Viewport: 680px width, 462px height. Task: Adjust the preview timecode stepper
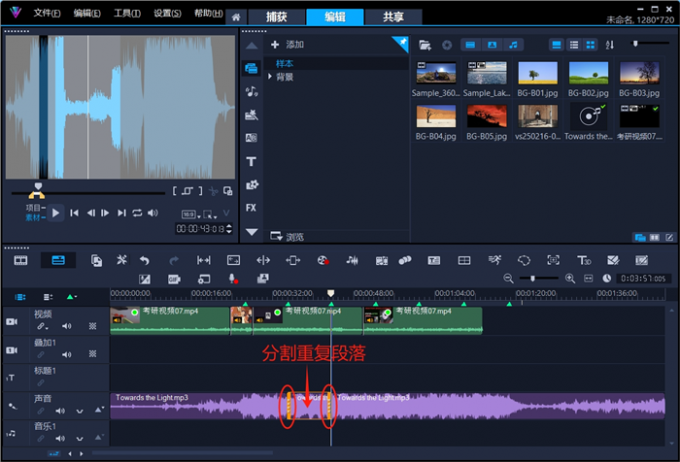[229, 229]
